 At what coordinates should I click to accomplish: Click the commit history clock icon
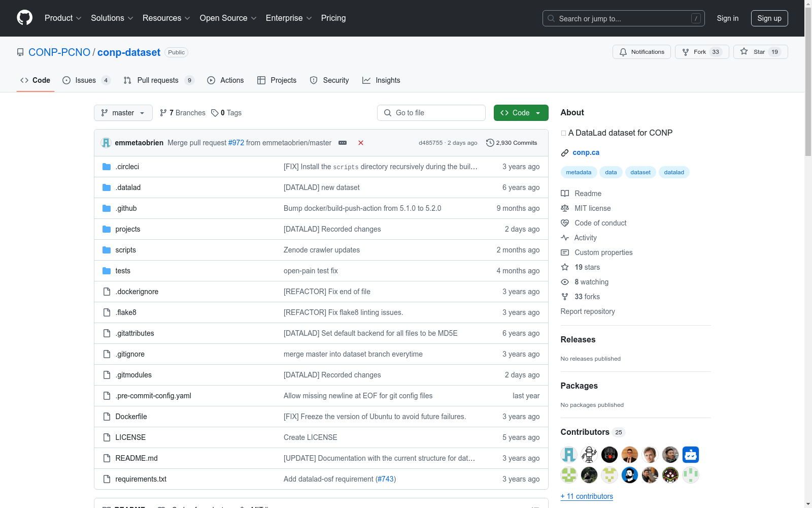(x=490, y=143)
